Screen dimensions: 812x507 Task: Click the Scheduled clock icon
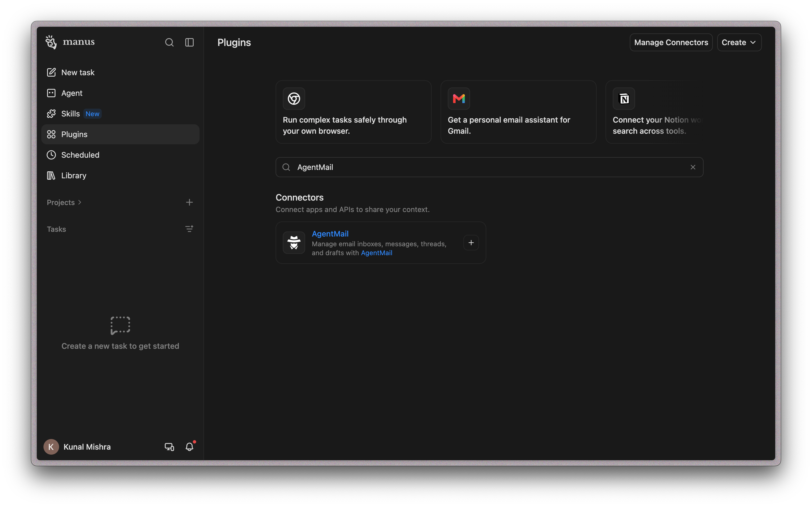(x=51, y=155)
